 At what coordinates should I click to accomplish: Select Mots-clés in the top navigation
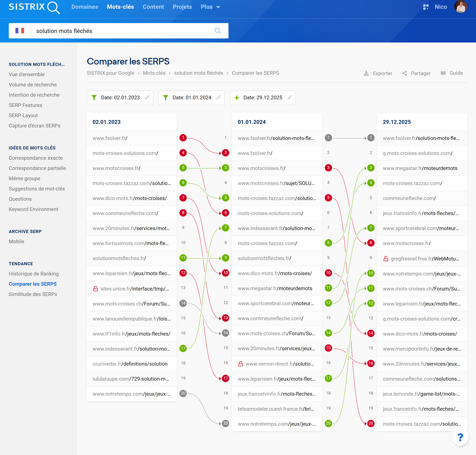click(120, 7)
